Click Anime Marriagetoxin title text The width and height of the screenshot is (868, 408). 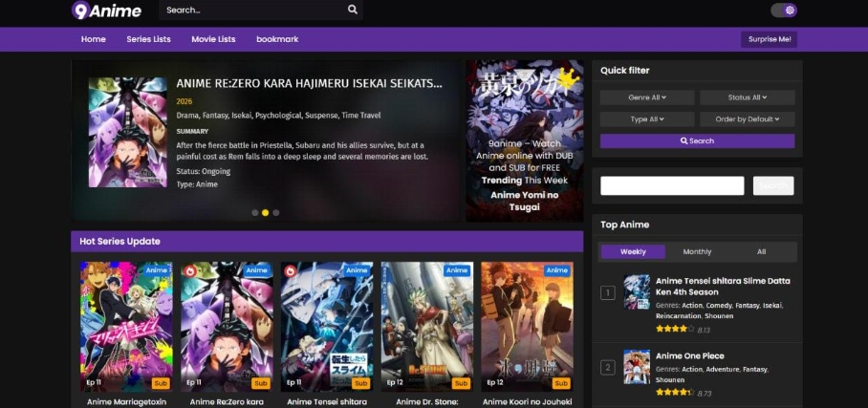pyautogui.click(x=126, y=402)
